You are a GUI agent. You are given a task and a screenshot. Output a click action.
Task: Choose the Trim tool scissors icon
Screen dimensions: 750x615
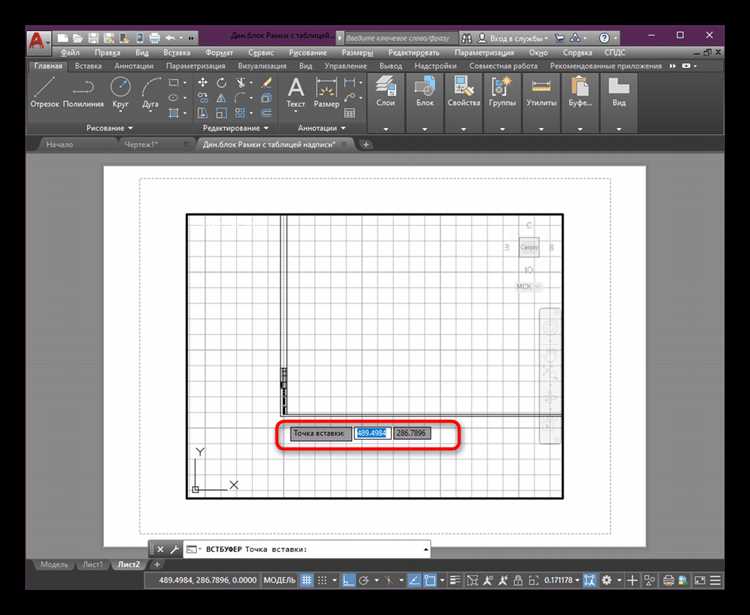coord(241,83)
